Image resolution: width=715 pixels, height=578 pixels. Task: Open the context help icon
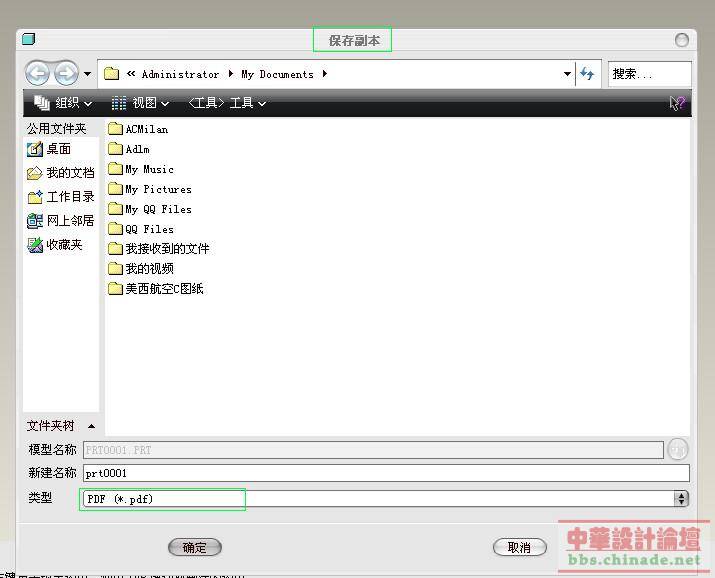[677, 103]
